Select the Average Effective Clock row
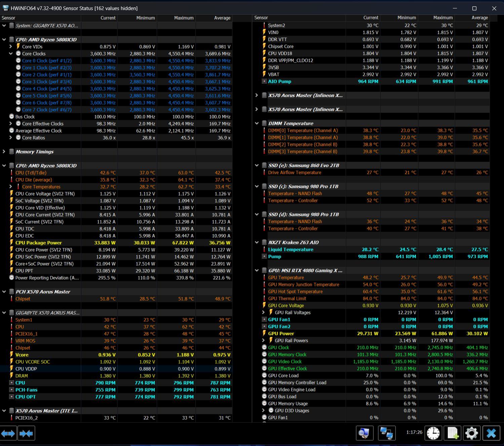 [x=116, y=131]
